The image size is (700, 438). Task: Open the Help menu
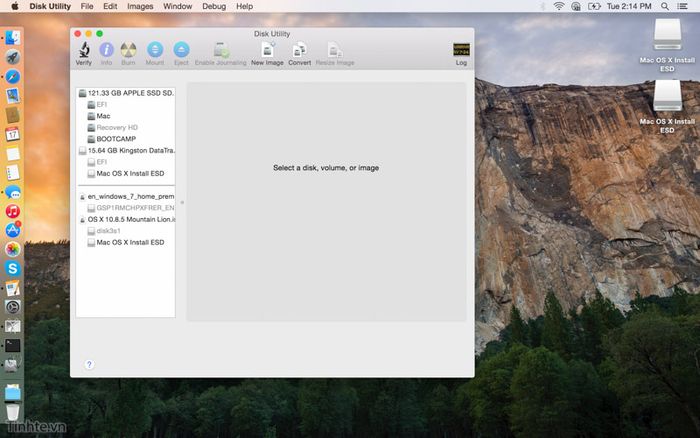(245, 6)
